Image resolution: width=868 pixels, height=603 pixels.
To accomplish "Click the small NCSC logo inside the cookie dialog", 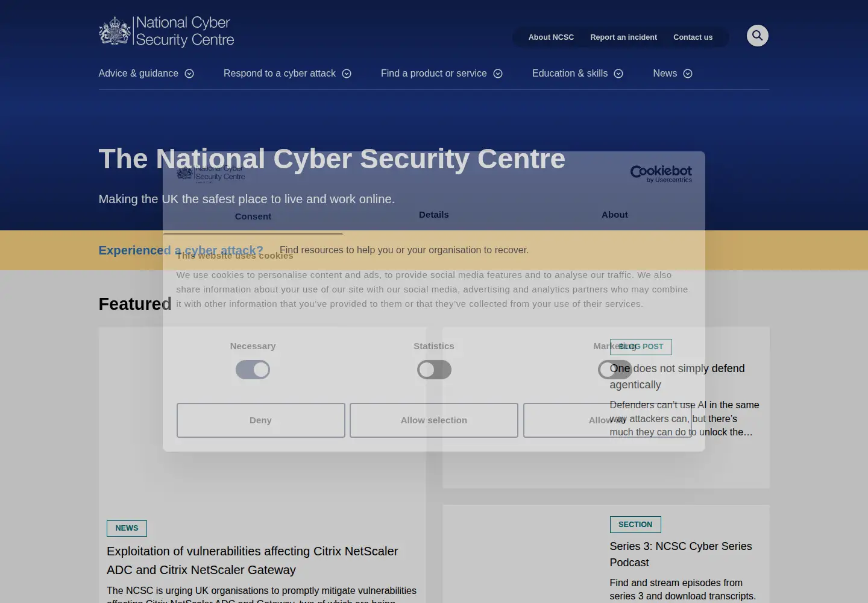I will [x=210, y=173].
